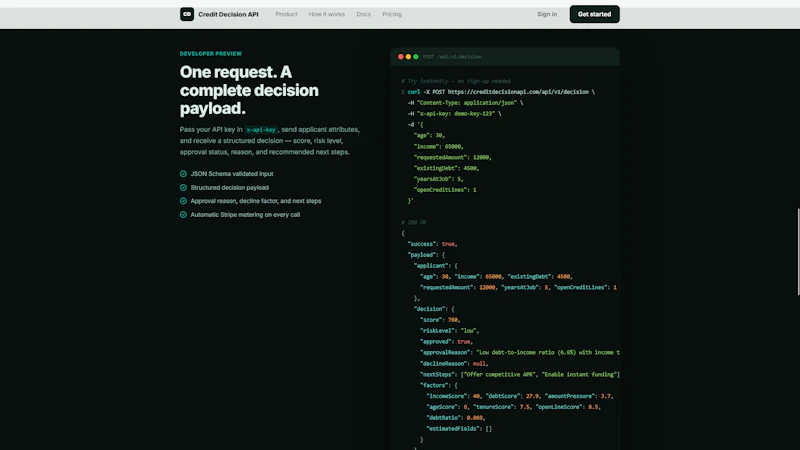
Task: Click the "openCreditLines": 1 request line
Action: tap(445, 190)
